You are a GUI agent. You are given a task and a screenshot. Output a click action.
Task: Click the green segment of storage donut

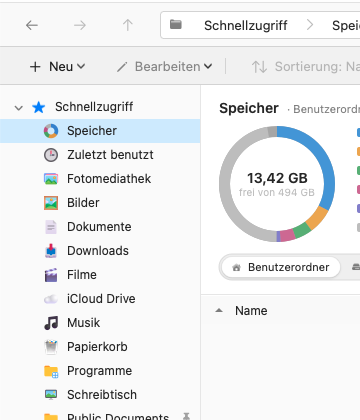click(x=302, y=230)
